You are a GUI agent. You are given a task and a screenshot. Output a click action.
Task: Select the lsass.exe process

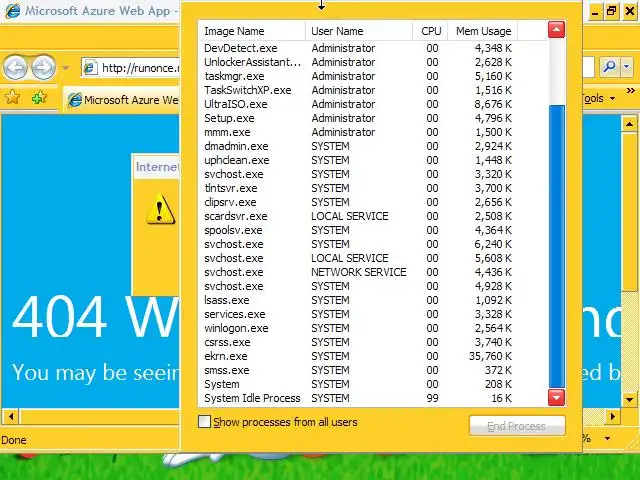pyautogui.click(x=358, y=300)
